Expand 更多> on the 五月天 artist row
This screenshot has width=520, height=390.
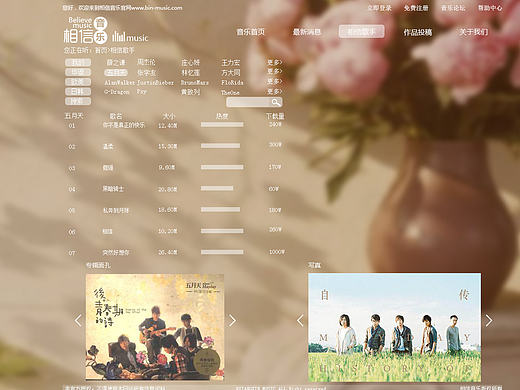pyautogui.click(x=274, y=71)
